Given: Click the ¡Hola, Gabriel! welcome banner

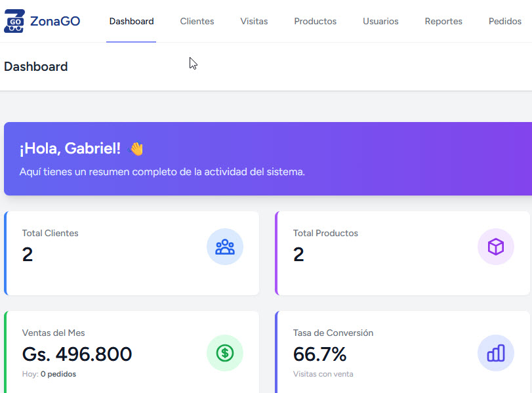Looking at the screenshot, I should click(262, 159).
